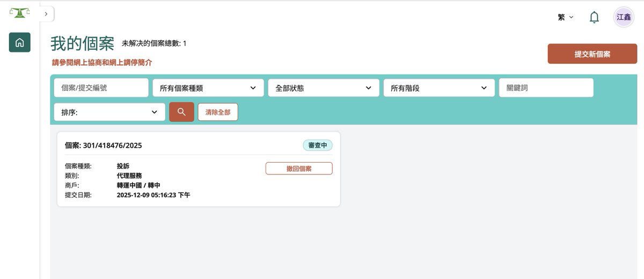
Task: Open the 所有個案種類 dropdown
Action: point(208,88)
